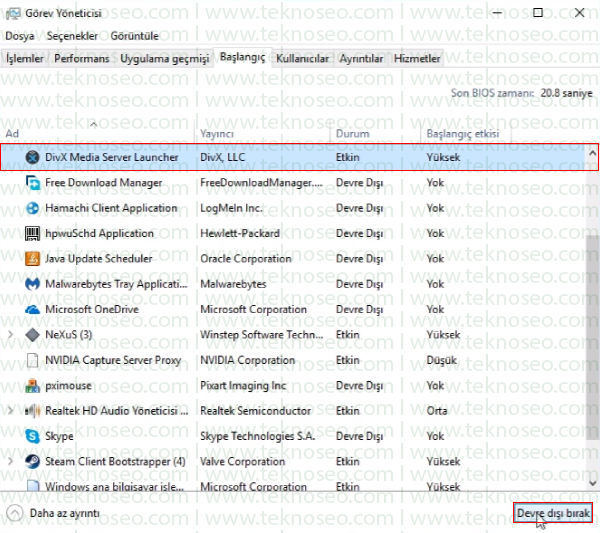
Task: Select the hpwuSchd Application row name
Action: tap(99, 233)
